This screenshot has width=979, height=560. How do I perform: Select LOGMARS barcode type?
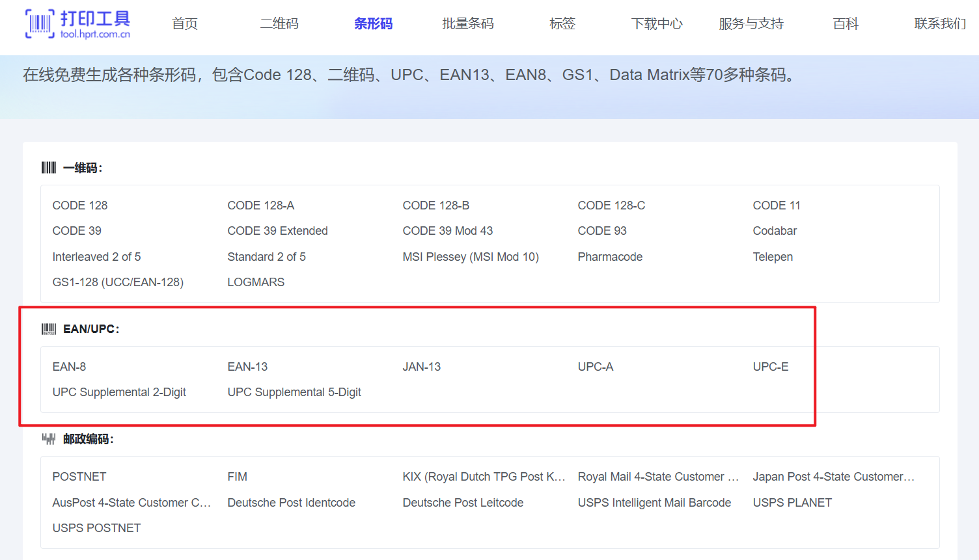(x=256, y=282)
